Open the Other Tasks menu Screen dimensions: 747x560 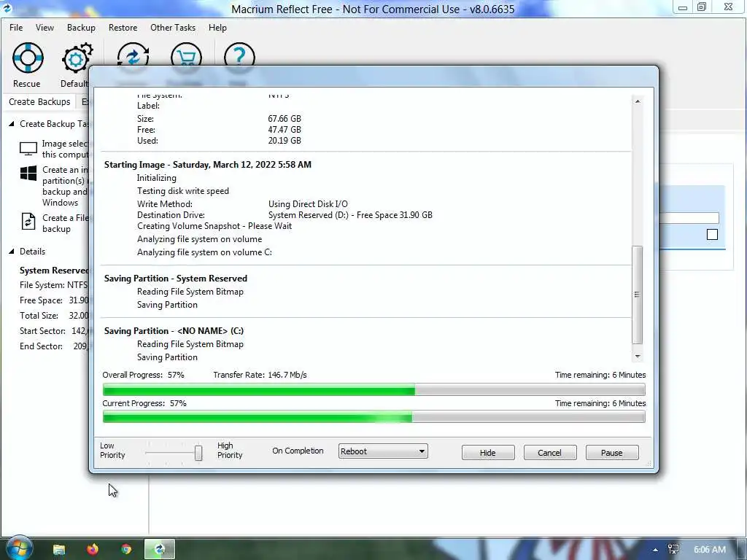point(173,28)
